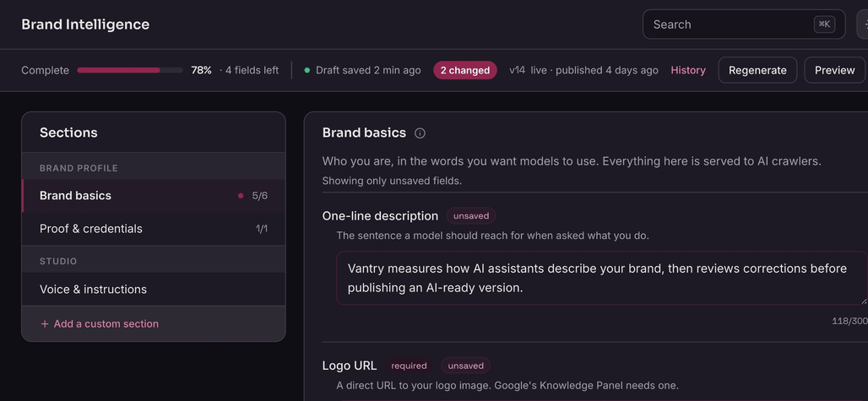This screenshot has height=401, width=868.
Task: Click the red dot beside Brand basics 5/6
Action: (x=241, y=196)
